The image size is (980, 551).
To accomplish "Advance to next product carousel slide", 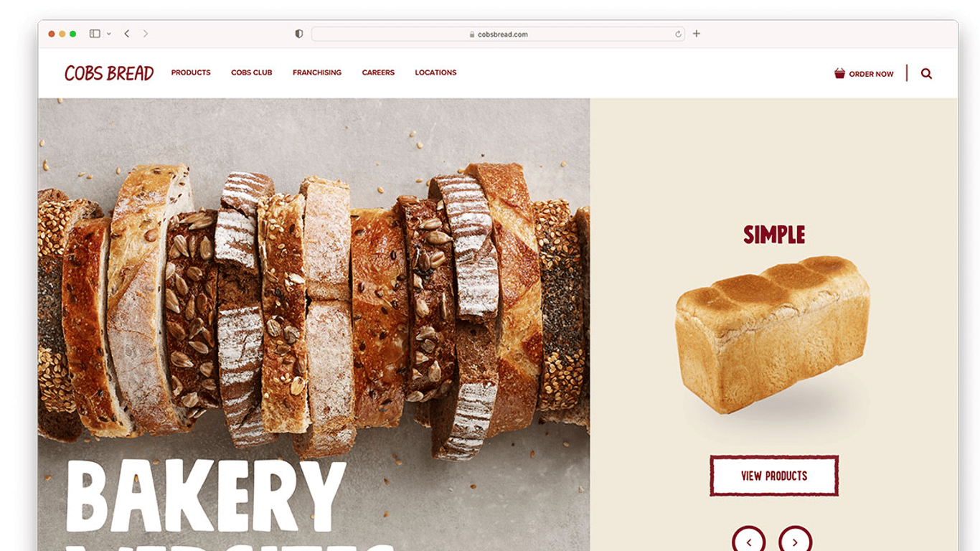I will [795, 542].
